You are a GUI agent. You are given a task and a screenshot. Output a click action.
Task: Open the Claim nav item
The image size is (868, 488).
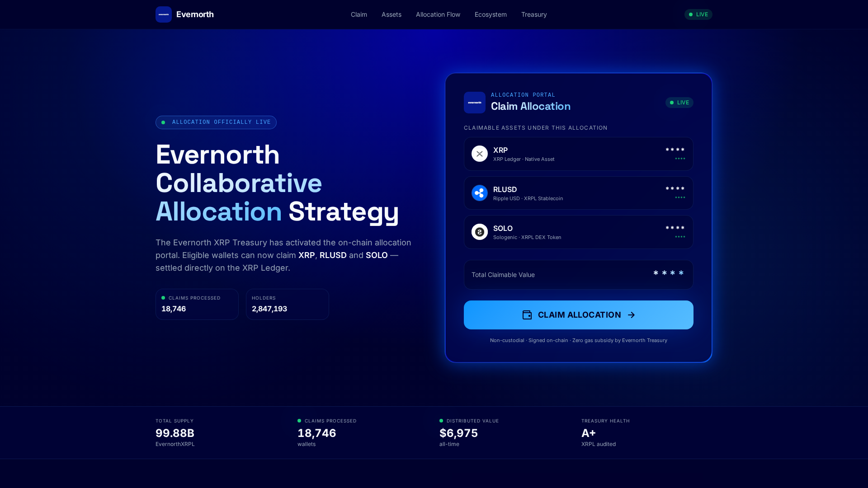coord(359,14)
